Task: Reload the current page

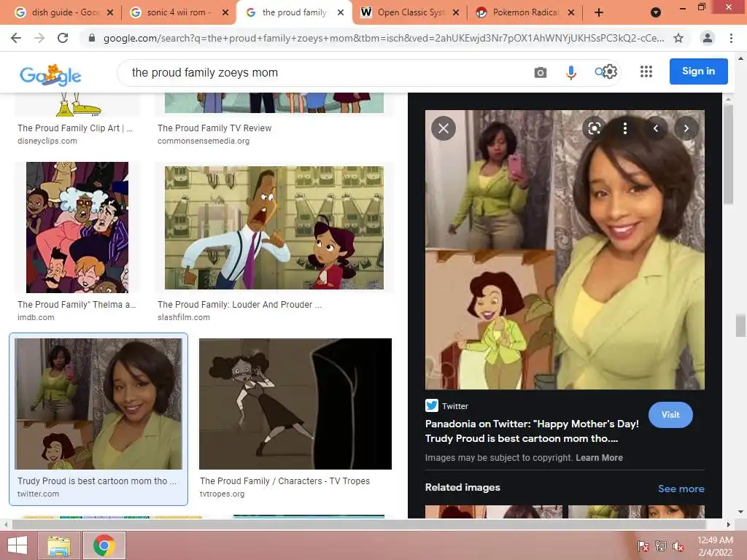Action: 63,38
